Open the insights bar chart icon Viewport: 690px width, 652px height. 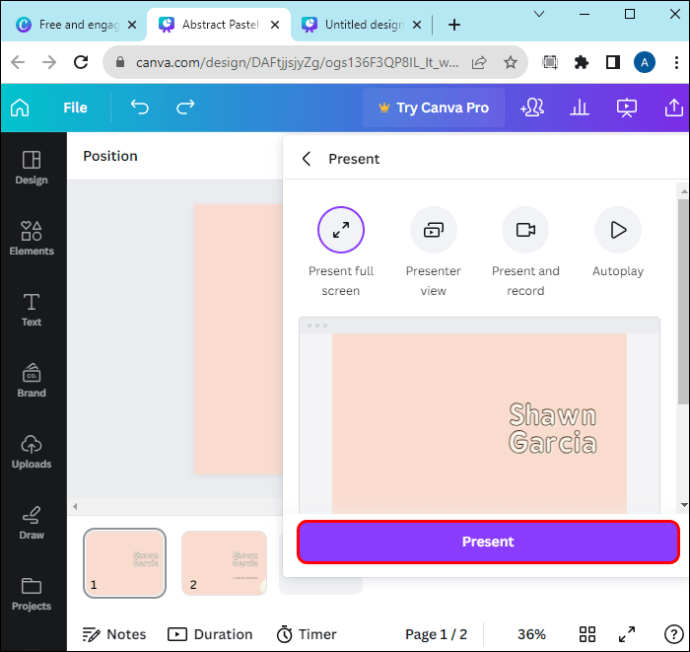click(580, 107)
